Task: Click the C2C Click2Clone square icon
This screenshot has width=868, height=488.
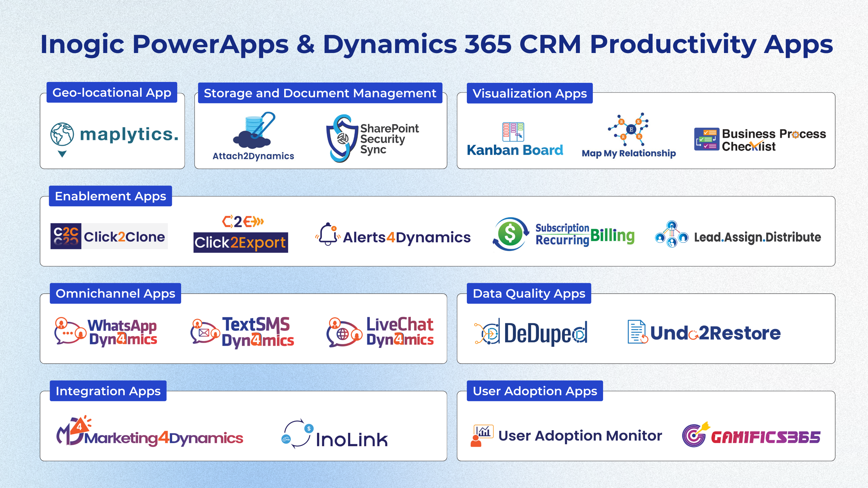Action: pos(66,236)
